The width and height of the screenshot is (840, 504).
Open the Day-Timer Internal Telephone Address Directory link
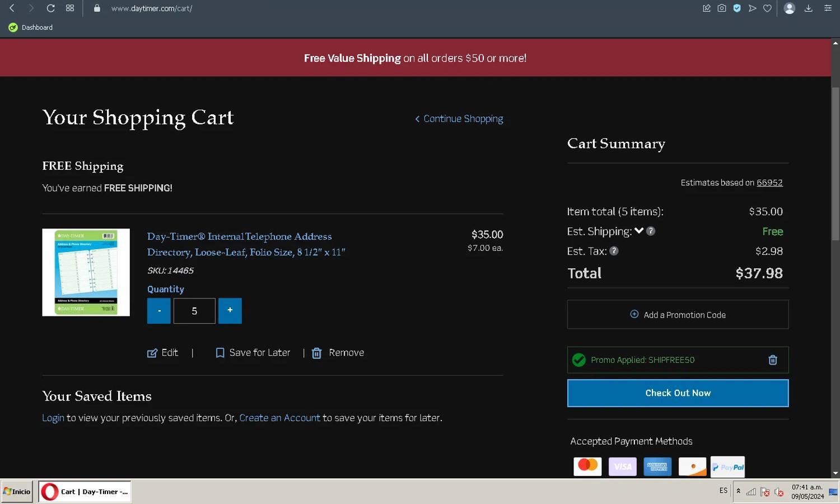click(246, 244)
